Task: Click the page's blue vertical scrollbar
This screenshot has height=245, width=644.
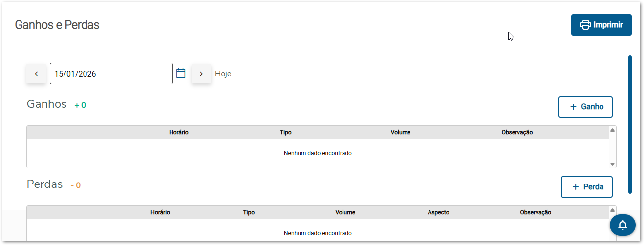Action: tap(630, 124)
